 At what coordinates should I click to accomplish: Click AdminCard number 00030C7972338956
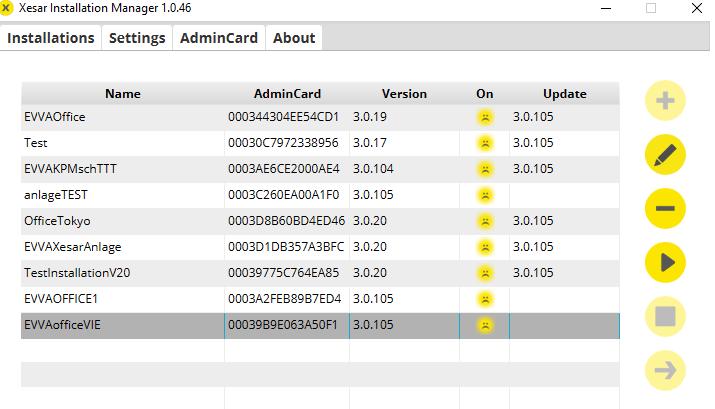click(x=283, y=143)
